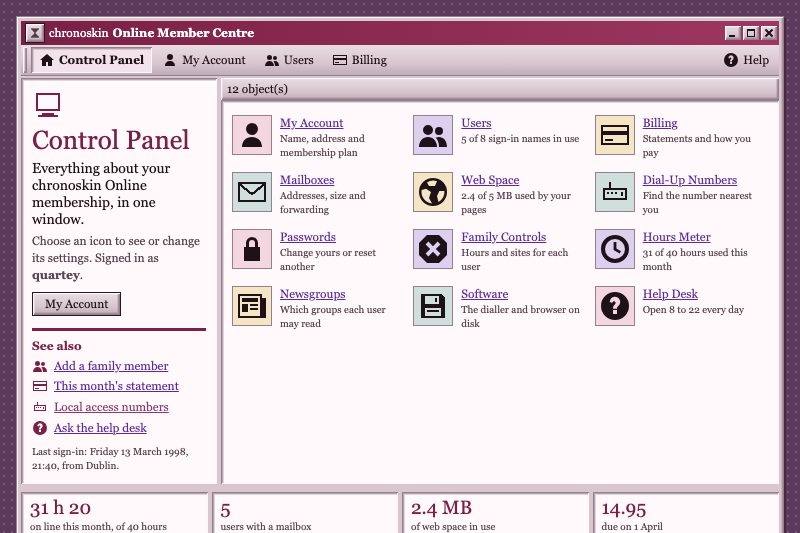
Task: Click the question icon beside Ask the help desk
Action: pyautogui.click(x=40, y=428)
